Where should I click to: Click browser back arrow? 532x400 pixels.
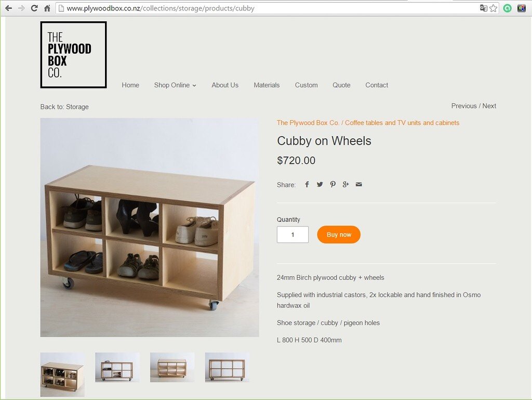[x=8, y=8]
